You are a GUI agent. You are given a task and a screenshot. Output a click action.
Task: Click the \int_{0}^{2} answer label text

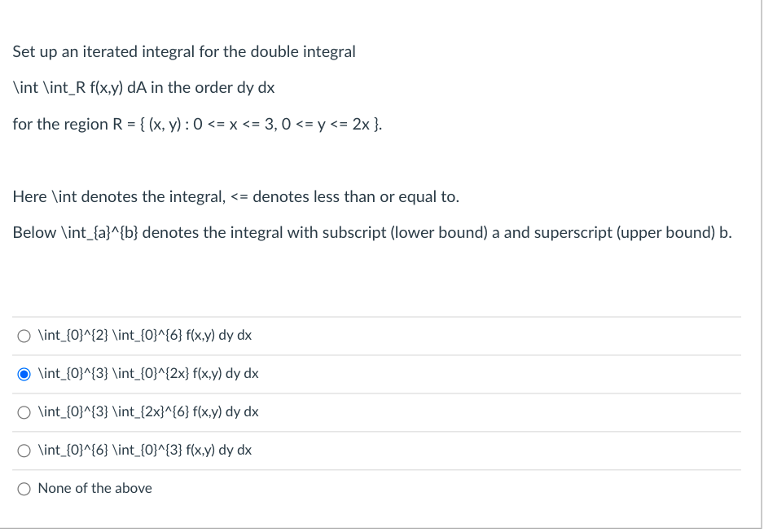[145, 335]
